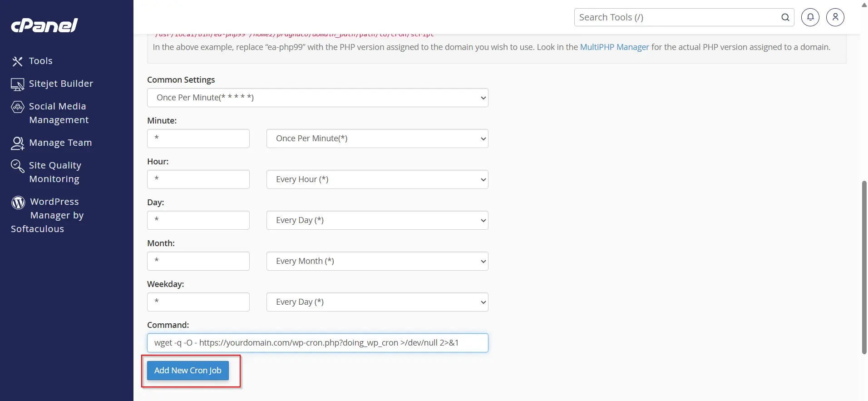Click the cPanel logo
This screenshot has width=868, height=401.
(x=44, y=25)
